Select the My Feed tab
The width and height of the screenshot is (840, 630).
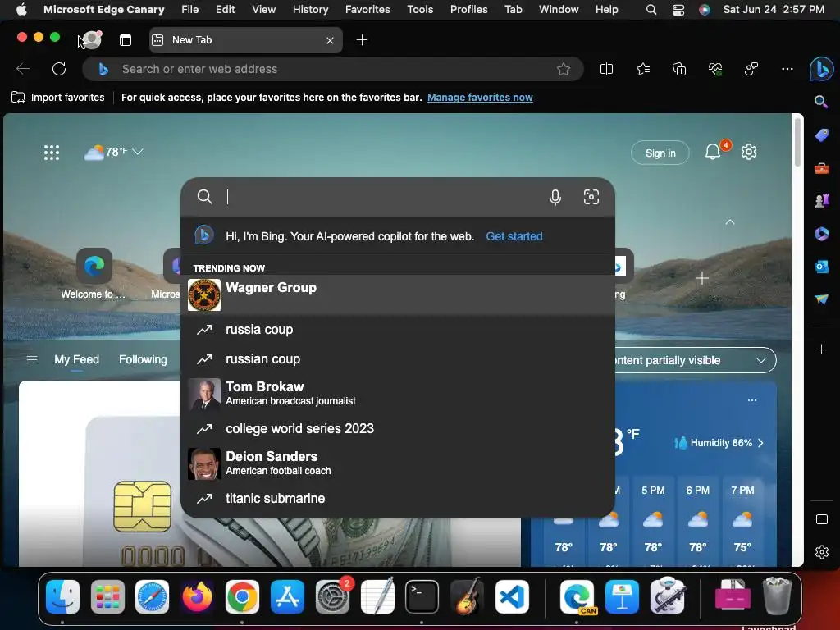click(76, 359)
